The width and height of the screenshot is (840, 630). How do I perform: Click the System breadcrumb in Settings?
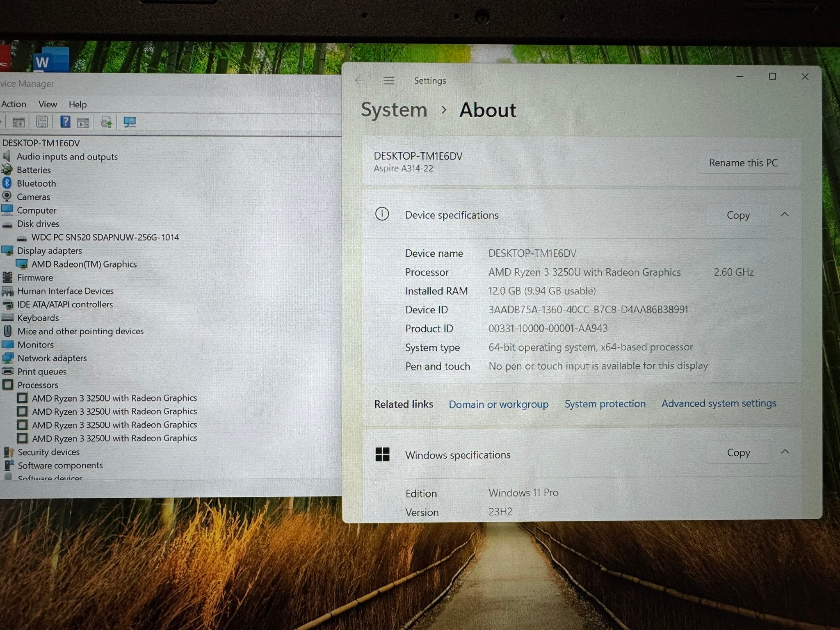click(x=394, y=110)
